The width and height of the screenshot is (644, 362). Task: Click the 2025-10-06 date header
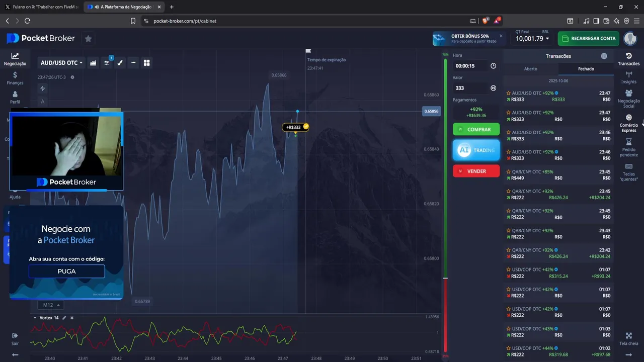point(558,81)
